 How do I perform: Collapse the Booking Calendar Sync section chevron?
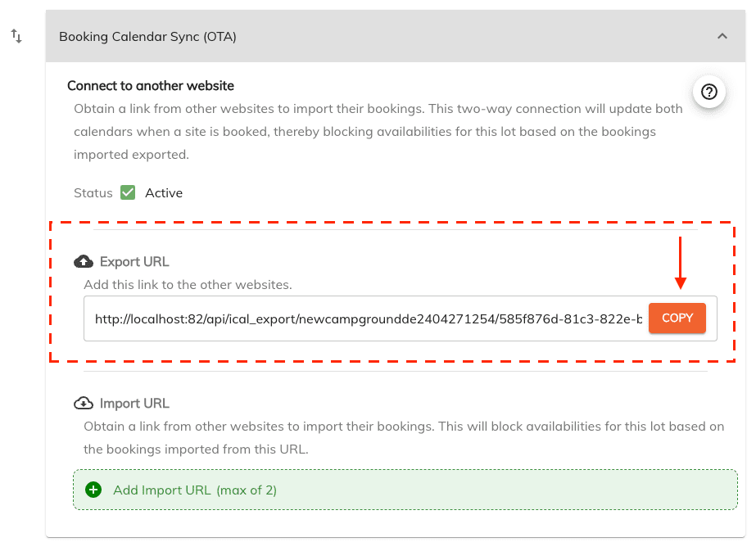(722, 36)
